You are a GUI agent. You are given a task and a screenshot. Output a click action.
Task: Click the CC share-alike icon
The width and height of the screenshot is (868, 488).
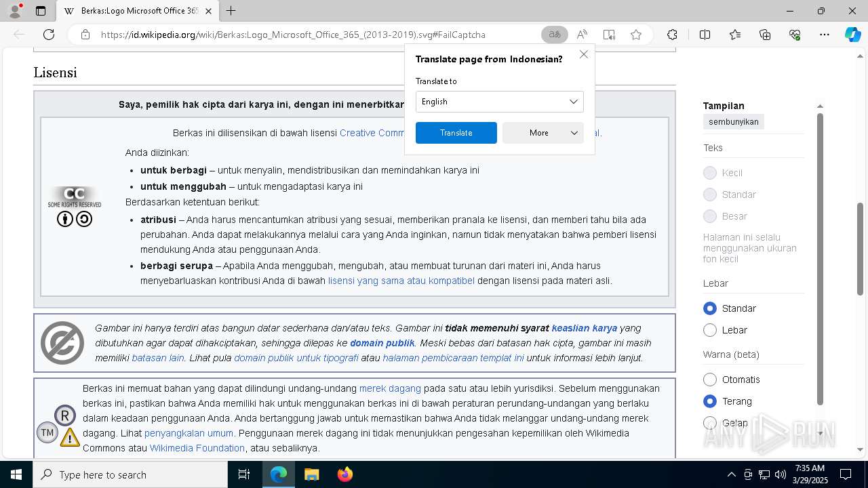point(84,219)
